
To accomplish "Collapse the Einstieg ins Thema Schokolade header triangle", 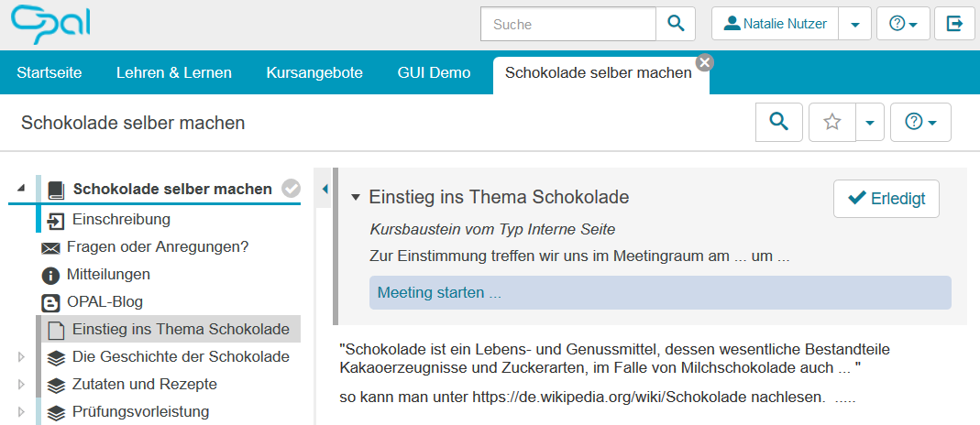I will (x=356, y=197).
